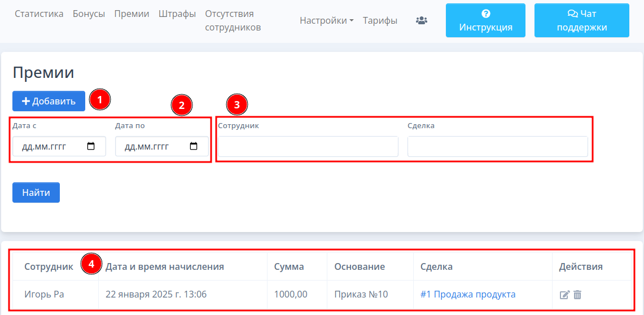Click the Действия column header
Screen dimensions: 644x315
[581, 266]
